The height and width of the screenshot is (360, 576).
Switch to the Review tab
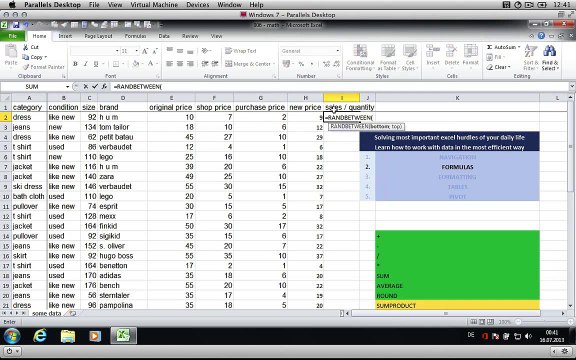(190, 36)
